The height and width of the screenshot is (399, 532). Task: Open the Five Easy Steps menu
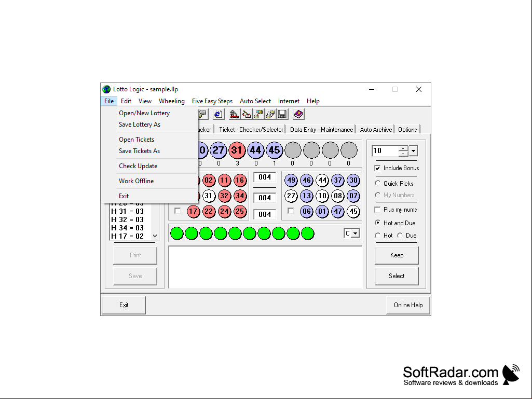(x=212, y=101)
